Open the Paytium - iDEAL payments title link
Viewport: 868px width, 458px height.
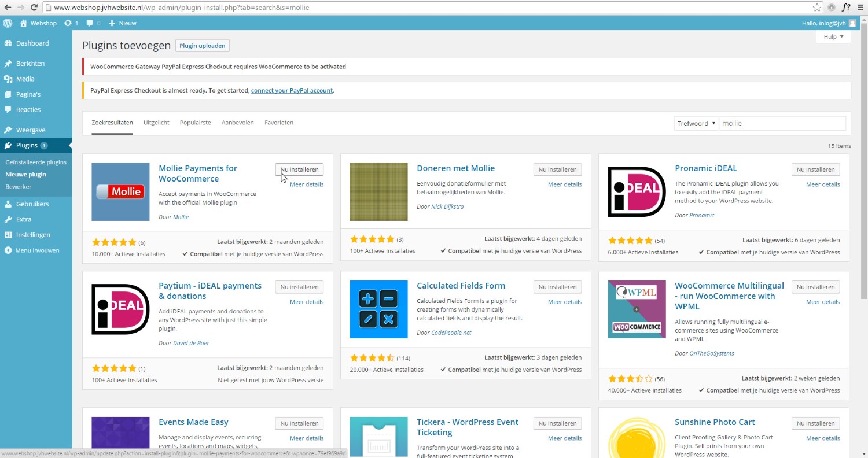pyautogui.click(x=210, y=291)
